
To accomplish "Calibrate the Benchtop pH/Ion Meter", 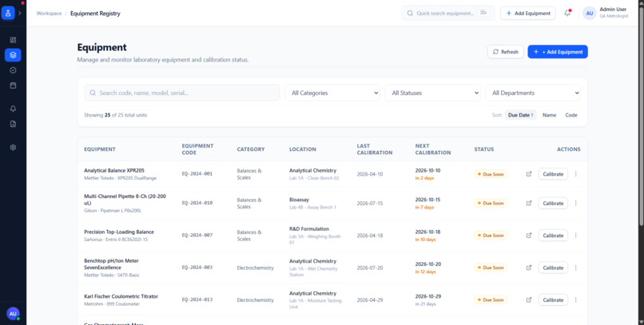I will 553,268.
